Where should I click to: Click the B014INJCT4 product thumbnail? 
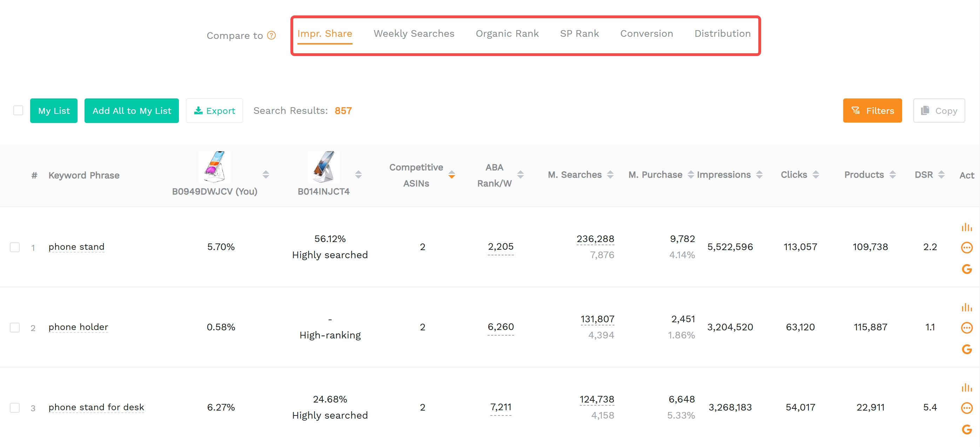(323, 166)
